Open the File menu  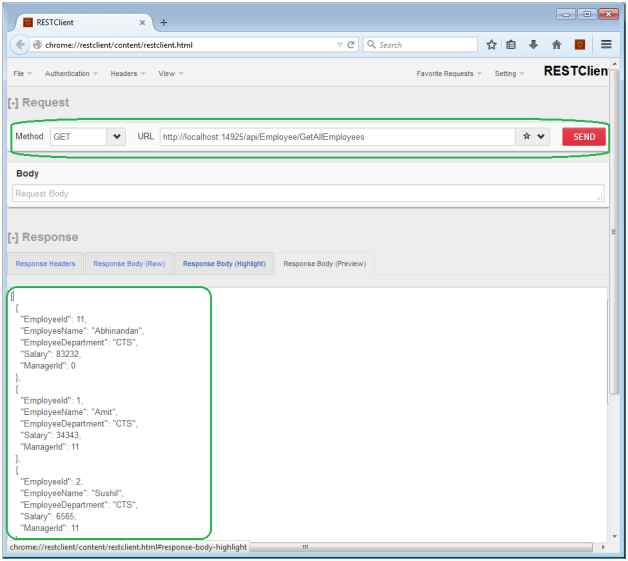coord(22,74)
